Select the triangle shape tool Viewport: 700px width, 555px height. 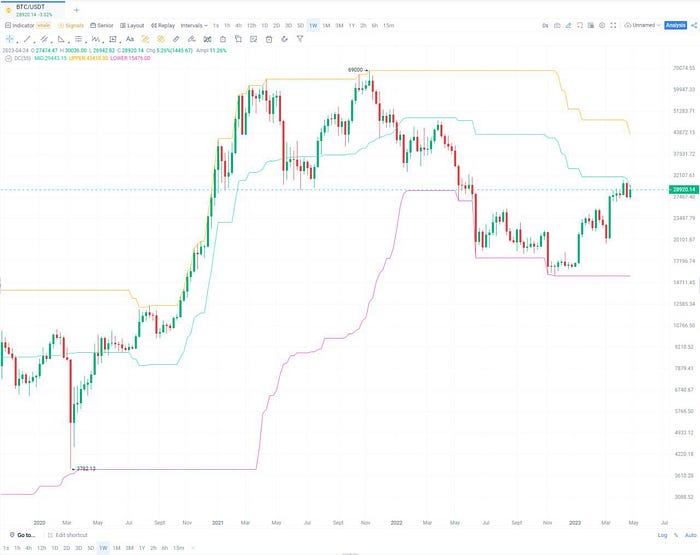coord(61,39)
